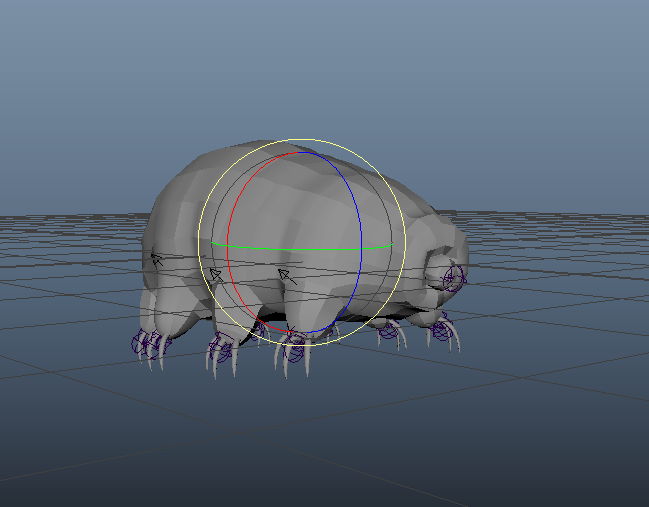Select the green Y-axis rotation ring
649x507 pixels.
click(x=302, y=249)
